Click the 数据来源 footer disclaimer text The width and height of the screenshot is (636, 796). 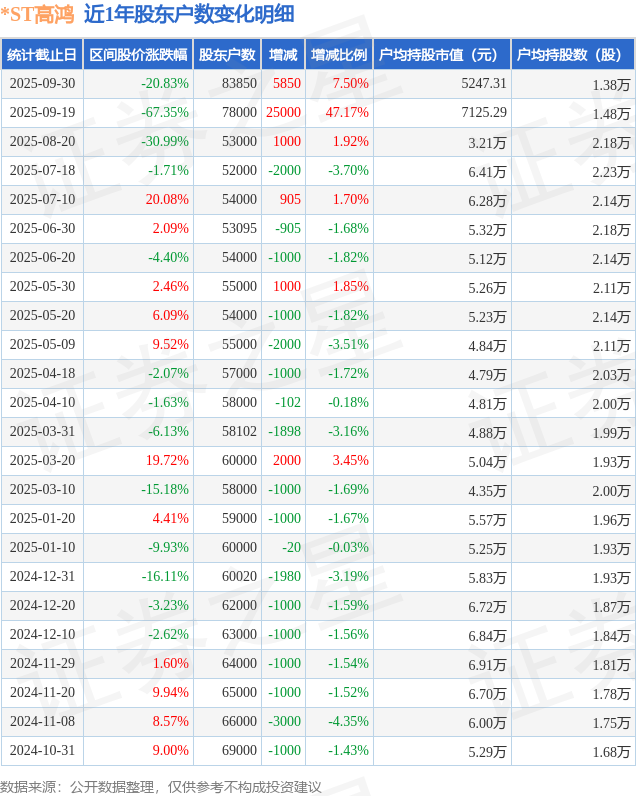[161, 786]
